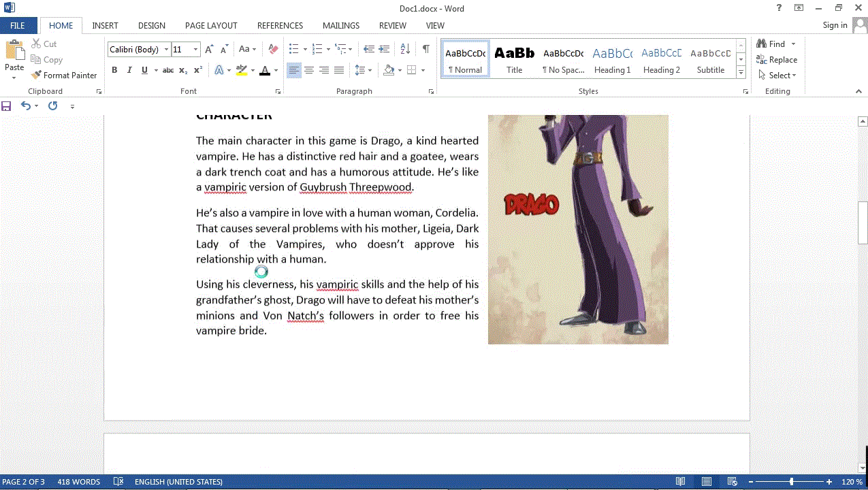Switch to the PAGE LAYOUT tab
Viewport: 868px width, 490px height.
211,26
